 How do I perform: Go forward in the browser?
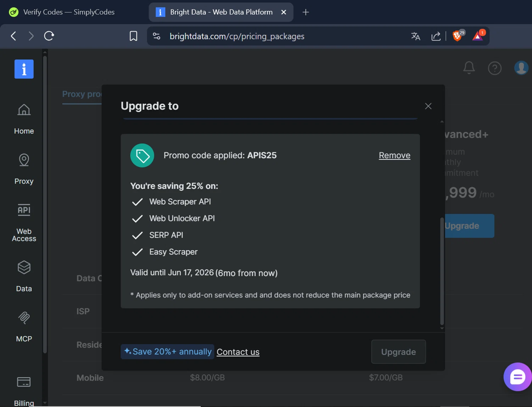pyautogui.click(x=31, y=36)
